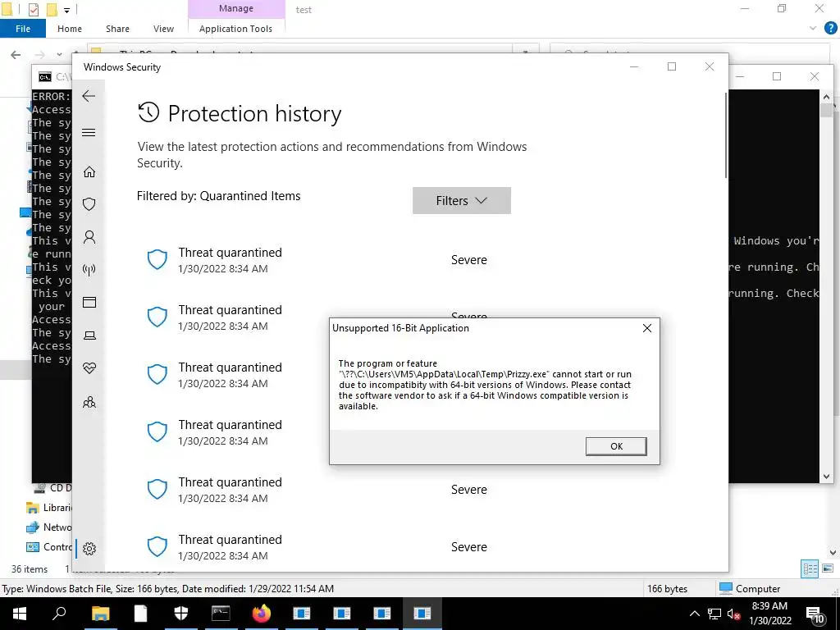This screenshot has width=840, height=630.
Task: Open the Application Tools tab
Action: [235, 29]
